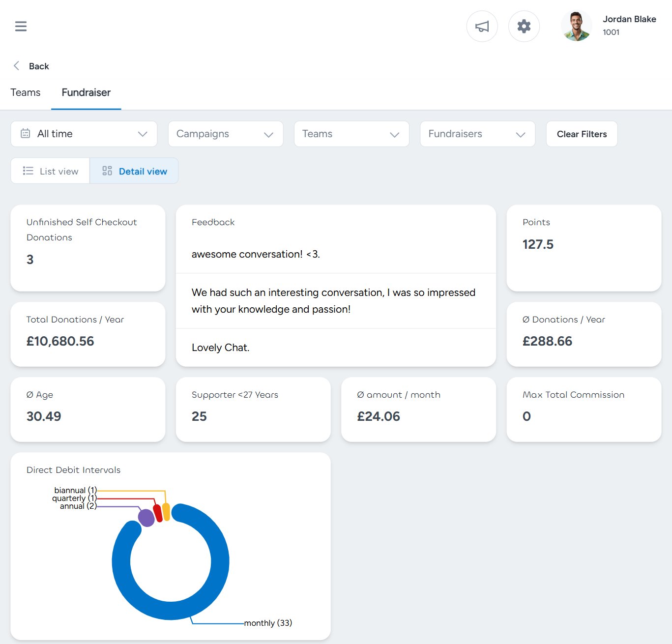Click the Points value 127.5
Screen dimensions: 672x644
538,244
